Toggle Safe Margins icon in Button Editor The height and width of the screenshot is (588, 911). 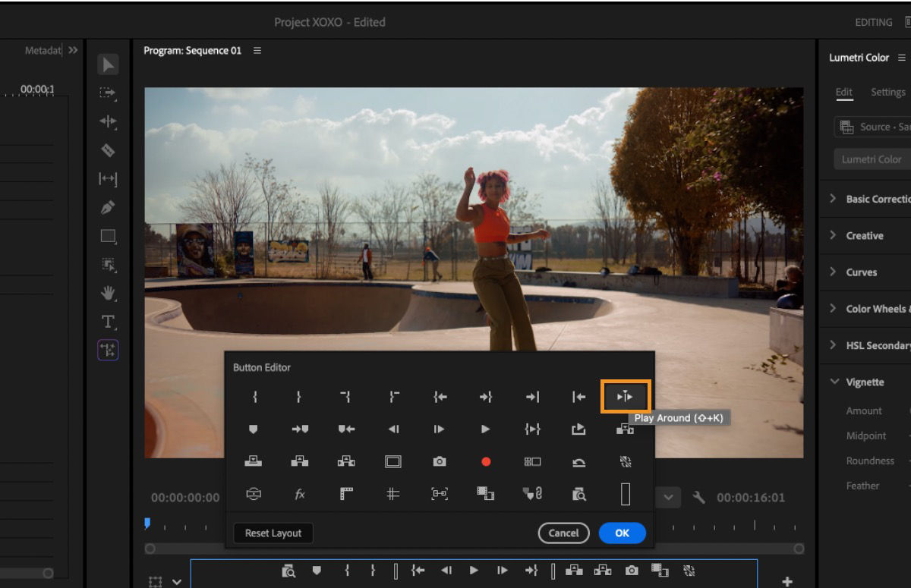coord(392,461)
